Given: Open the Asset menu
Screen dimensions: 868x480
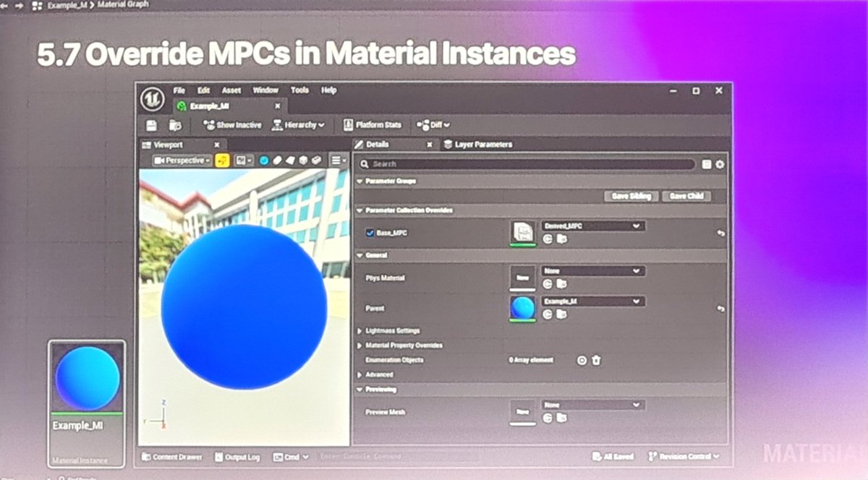Looking at the screenshot, I should pos(231,90).
